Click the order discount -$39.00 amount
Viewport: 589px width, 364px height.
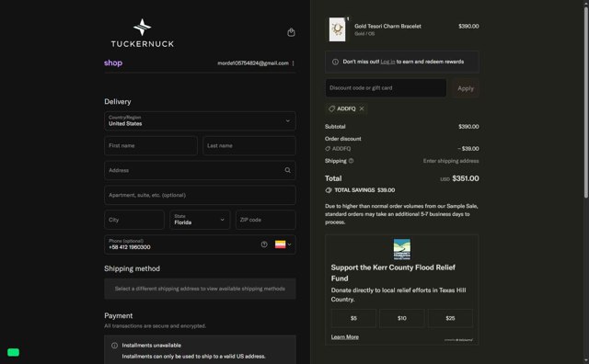tap(468, 149)
